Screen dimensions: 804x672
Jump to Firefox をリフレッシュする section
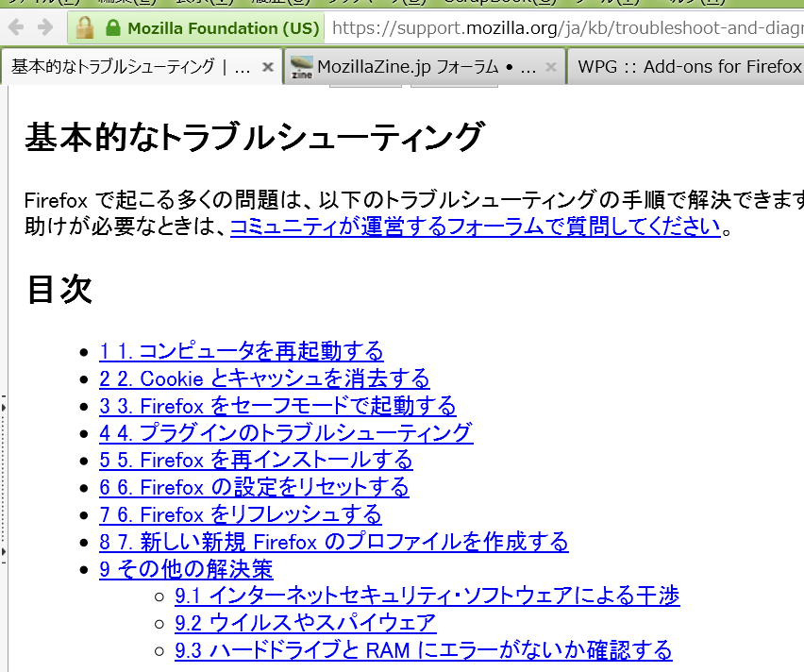241,514
